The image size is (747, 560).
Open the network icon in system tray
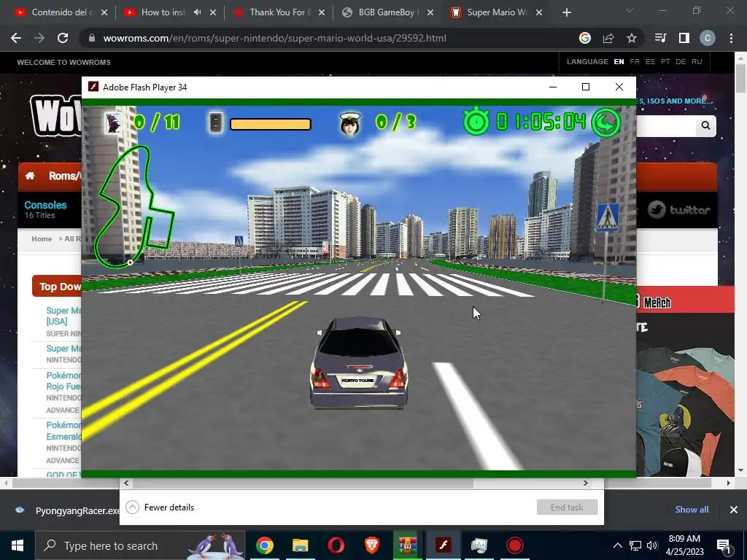pos(635,545)
